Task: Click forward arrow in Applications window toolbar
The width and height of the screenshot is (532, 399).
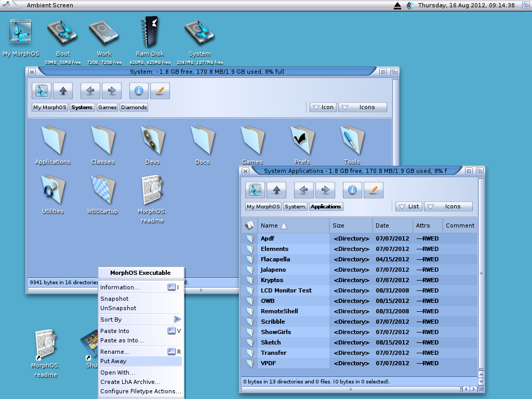Action: (x=325, y=190)
